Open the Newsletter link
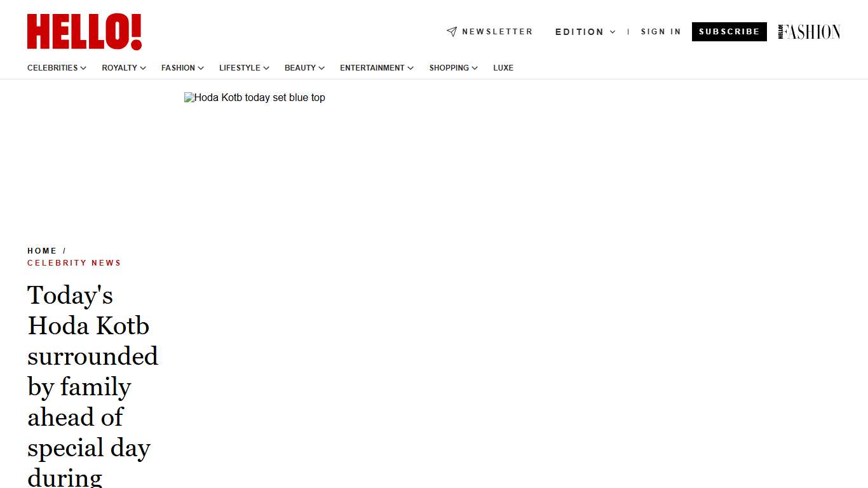868x488 pixels. tap(497, 32)
